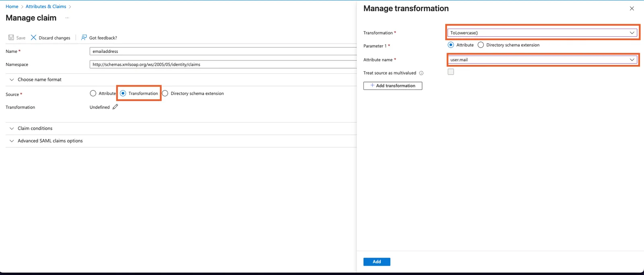Click the info icon beside Treat source as multivalued
Viewport: 644px width, 275px height.
coord(421,73)
